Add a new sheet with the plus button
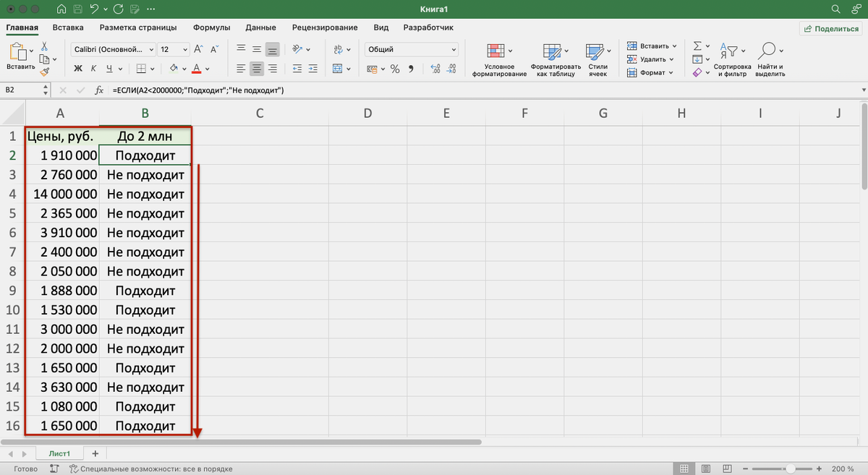 click(x=95, y=453)
